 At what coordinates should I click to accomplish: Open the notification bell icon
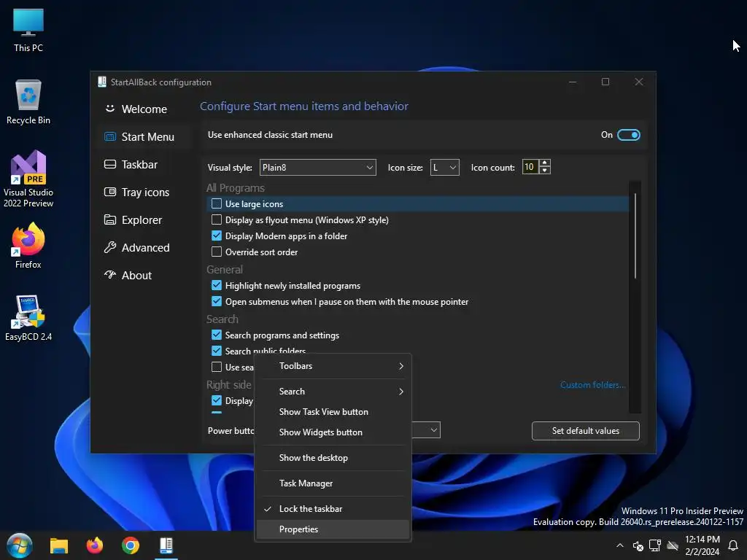pyautogui.click(x=733, y=545)
